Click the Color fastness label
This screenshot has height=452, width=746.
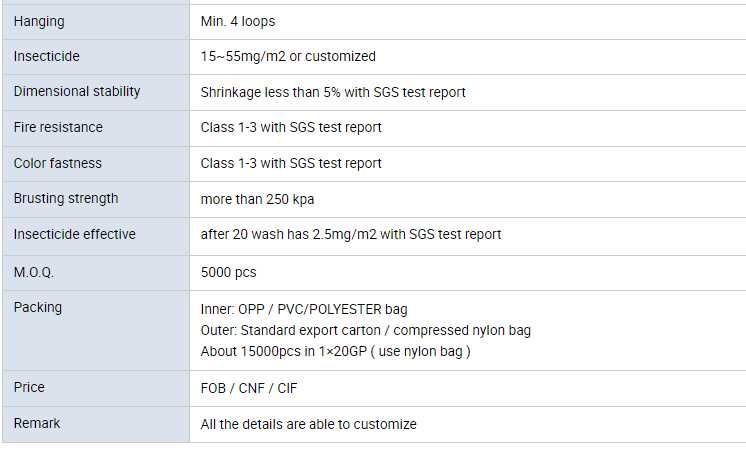pos(57,163)
